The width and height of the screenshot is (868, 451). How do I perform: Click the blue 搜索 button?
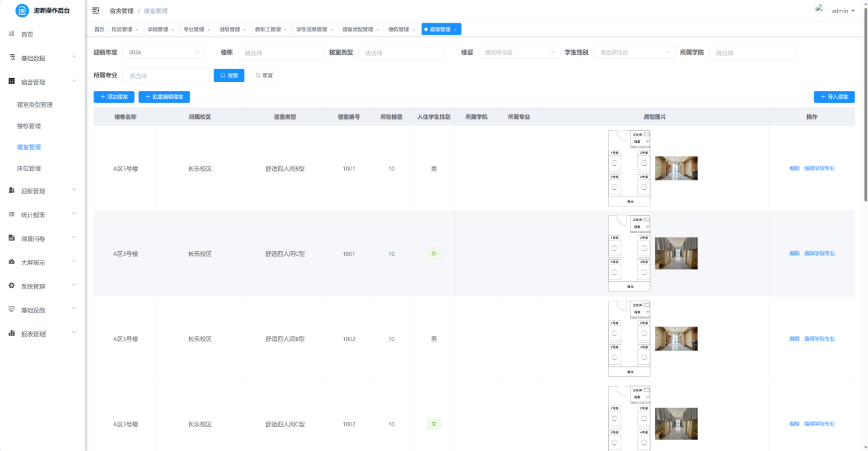[229, 76]
